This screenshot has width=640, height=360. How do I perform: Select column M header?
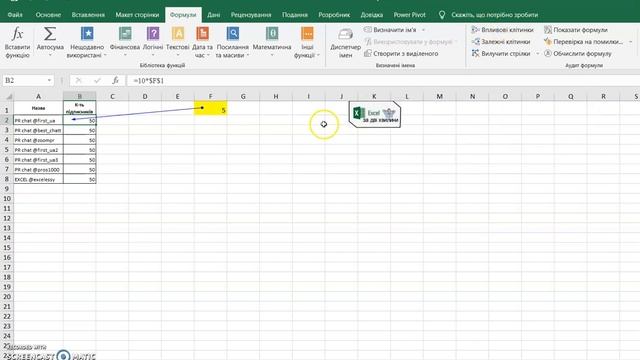pos(440,96)
